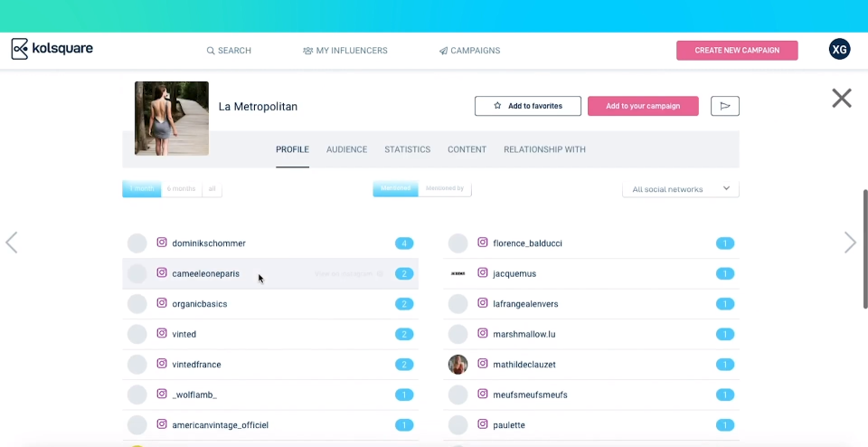The height and width of the screenshot is (447, 868).
Task: Click Instagram icon next to florence_balducci
Action: [x=483, y=243]
